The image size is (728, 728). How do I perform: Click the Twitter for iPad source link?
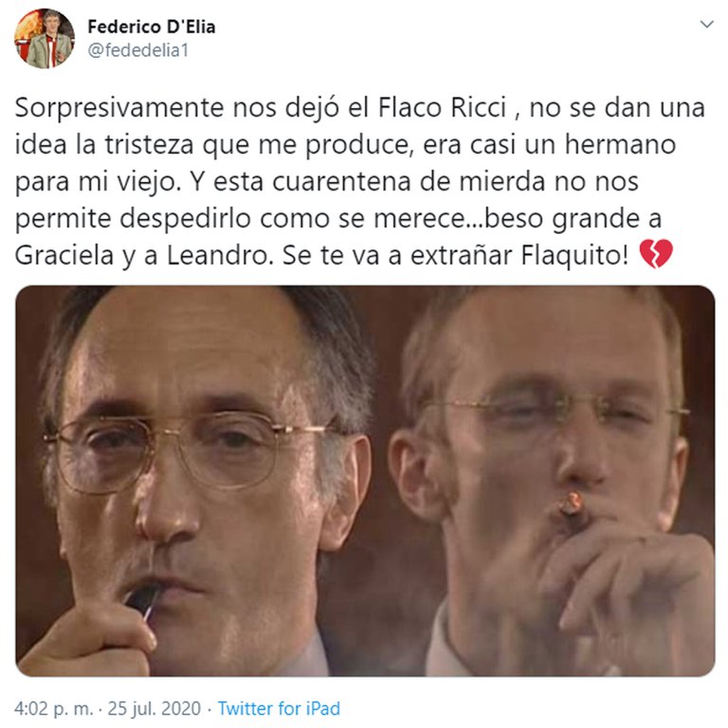click(x=279, y=708)
